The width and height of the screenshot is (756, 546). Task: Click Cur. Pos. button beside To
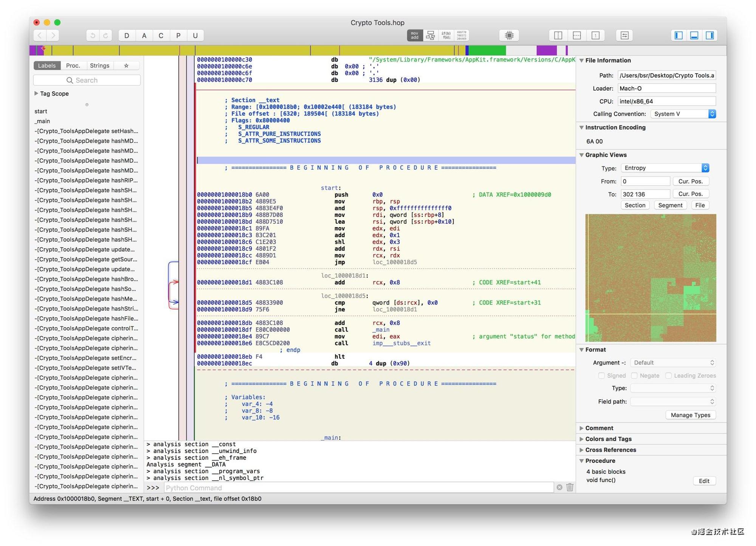tap(691, 194)
